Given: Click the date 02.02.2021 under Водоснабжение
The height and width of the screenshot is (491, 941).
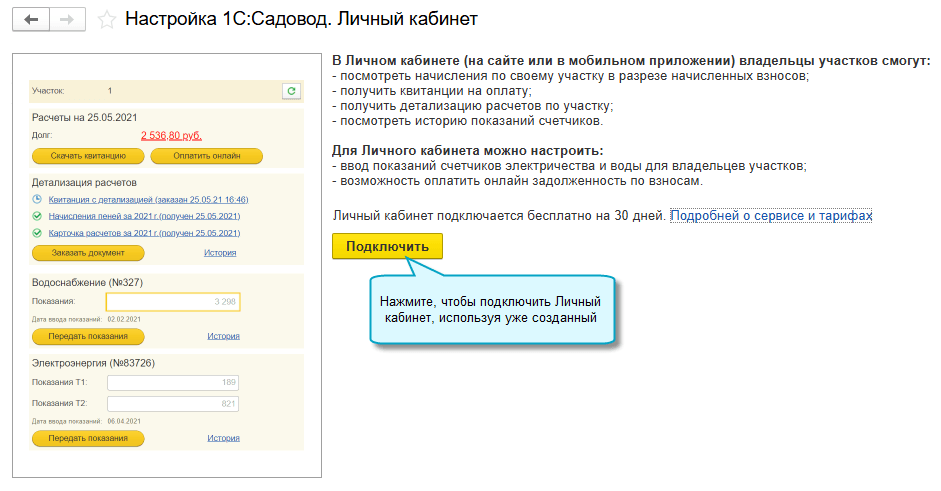Looking at the screenshot, I should click(x=124, y=319).
